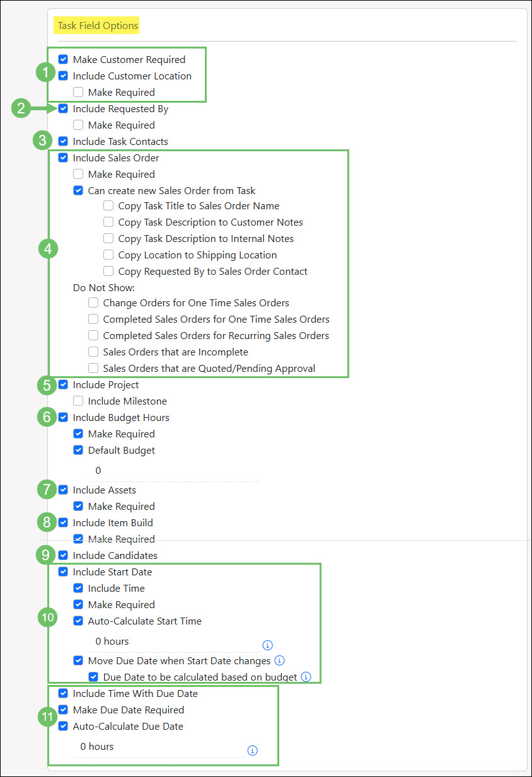The height and width of the screenshot is (777, 532).
Task: Enable Include Milestone checkbox
Action: click(78, 401)
